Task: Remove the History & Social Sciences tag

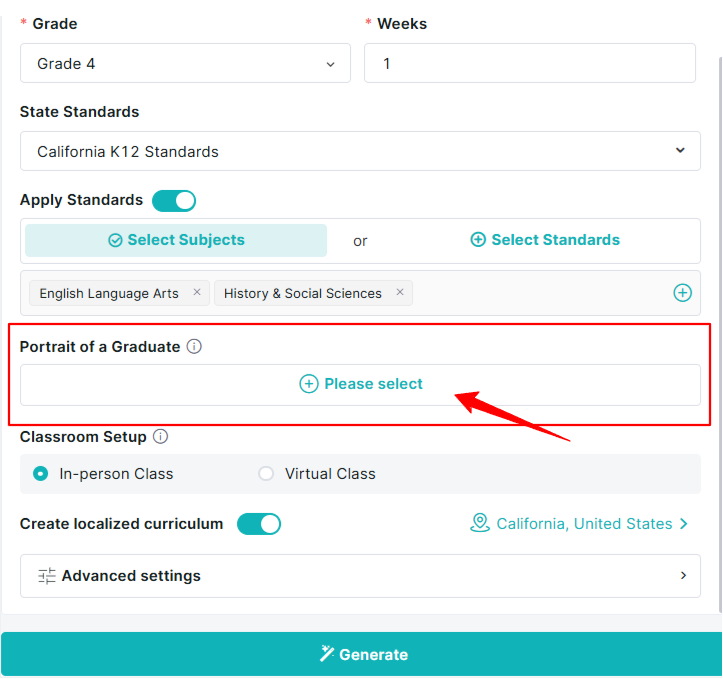Action: click(400, 292)
